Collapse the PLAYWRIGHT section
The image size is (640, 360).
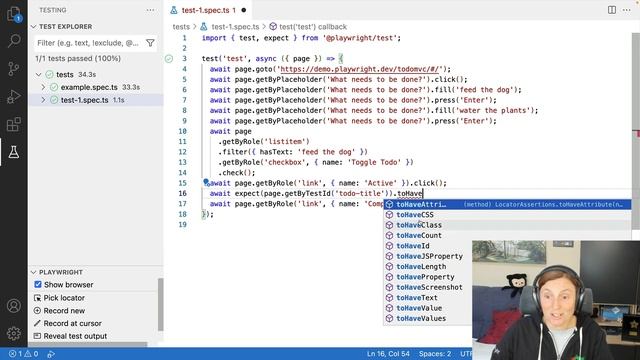(x=33, y=272)
